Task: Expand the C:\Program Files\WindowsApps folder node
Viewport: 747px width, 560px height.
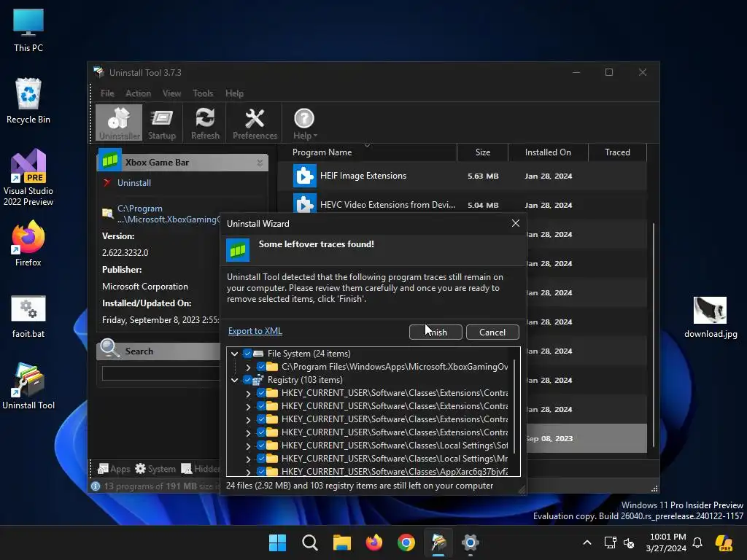Action: [248, 367]
